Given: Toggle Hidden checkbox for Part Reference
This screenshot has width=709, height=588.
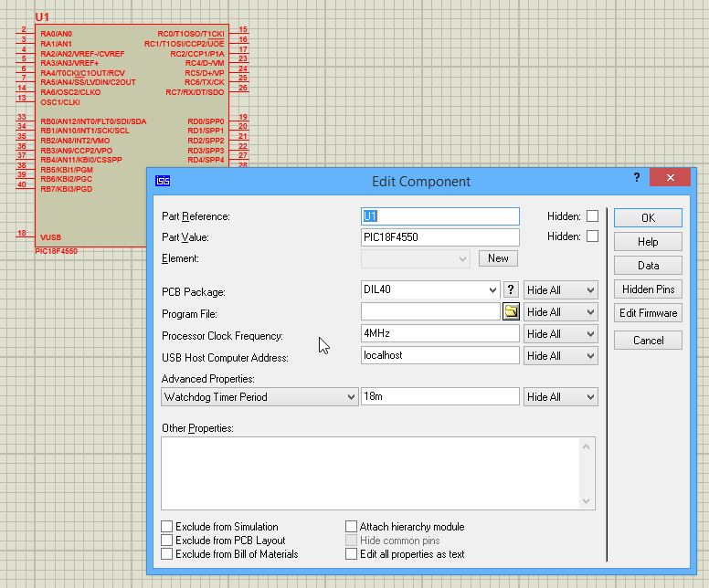Looking at the screenshot, I should click(x=592, y=216).
